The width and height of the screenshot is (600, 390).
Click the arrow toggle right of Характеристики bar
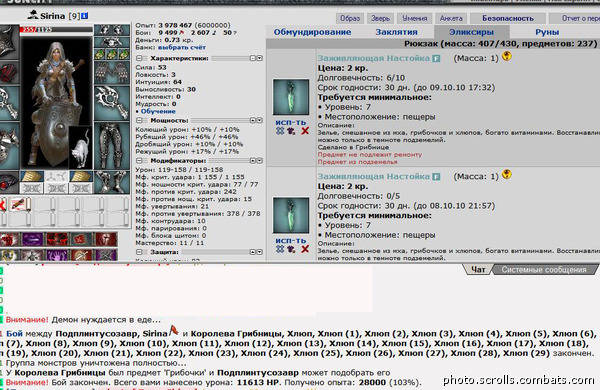pos(259,58)
